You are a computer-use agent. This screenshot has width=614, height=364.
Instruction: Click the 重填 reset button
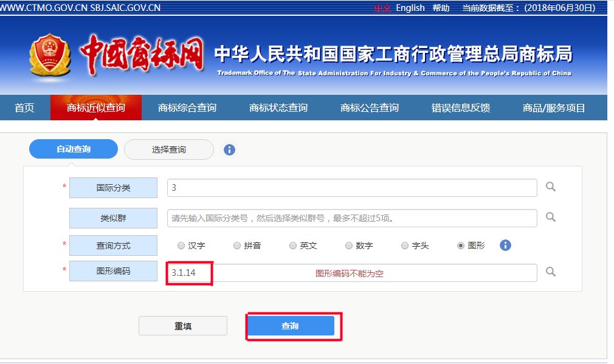[x=182, y=326]
